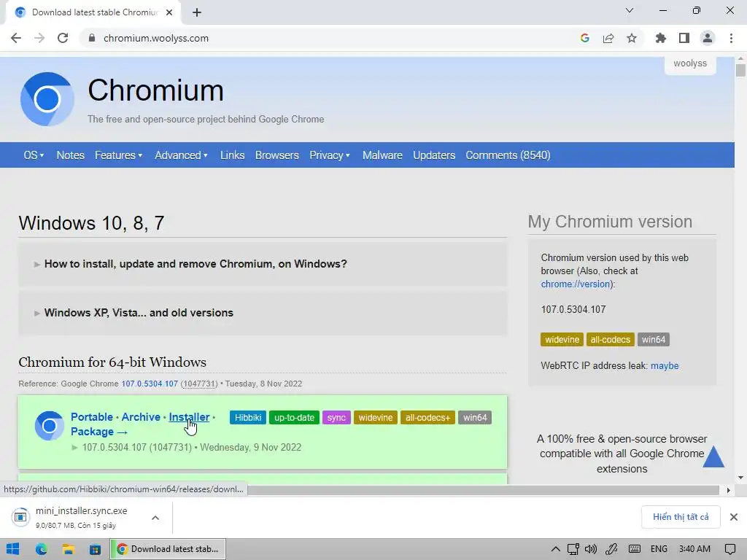Click the vertical scrollbar thumb
This screenshot has width=747, height=560.
[740, 70]
